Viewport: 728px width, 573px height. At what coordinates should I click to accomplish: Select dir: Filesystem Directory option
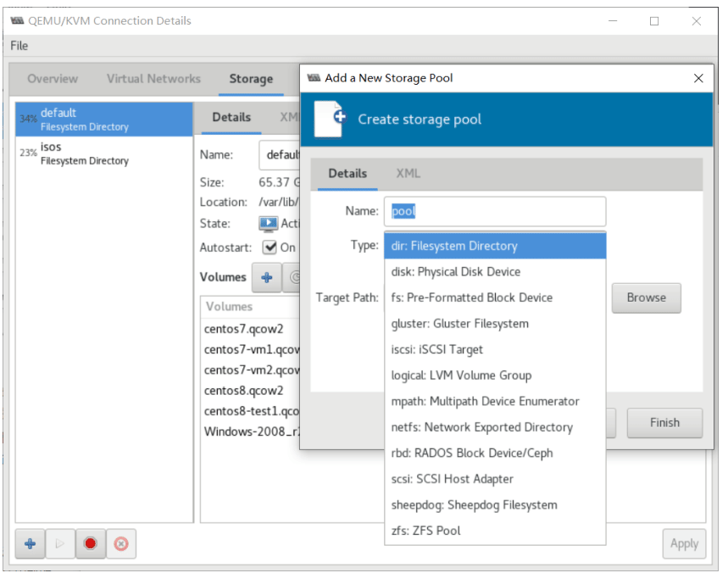(495, 246)
